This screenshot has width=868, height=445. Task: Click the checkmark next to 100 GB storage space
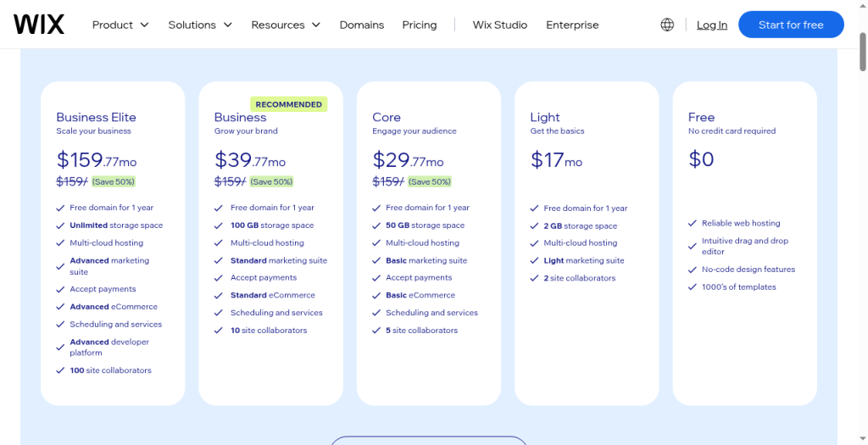(x=218, y=225)
